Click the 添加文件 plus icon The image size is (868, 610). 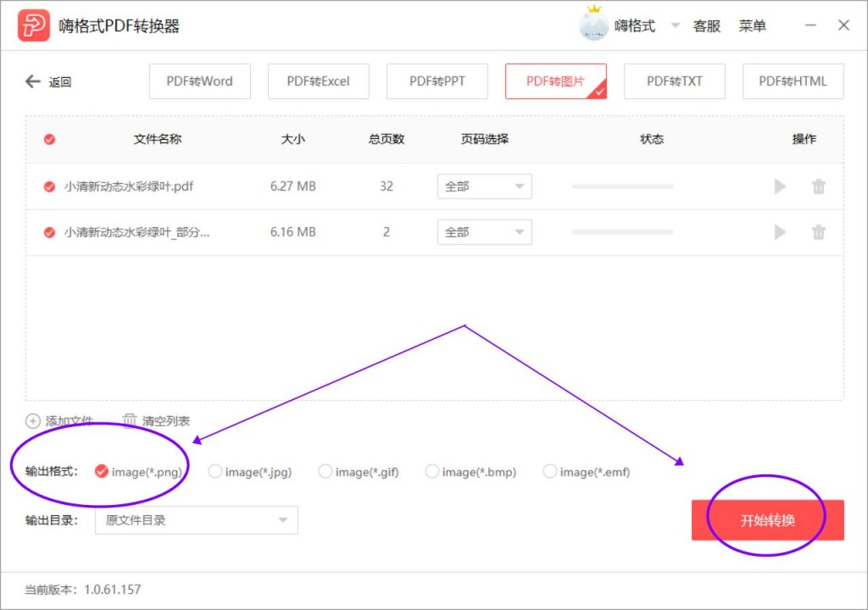point(33,421)
